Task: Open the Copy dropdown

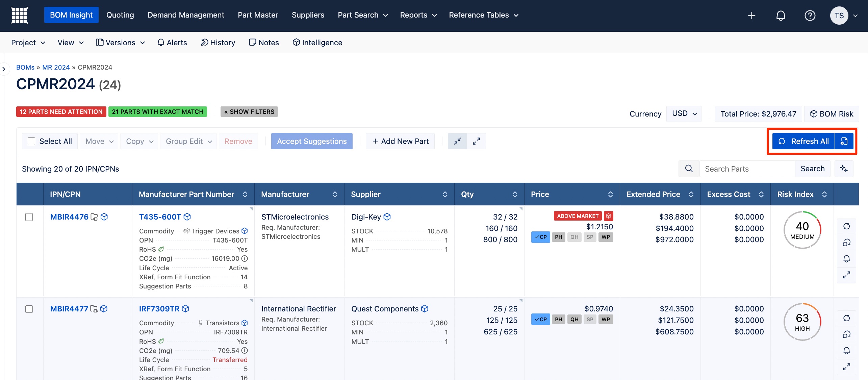Action: (x=139, y=141)
